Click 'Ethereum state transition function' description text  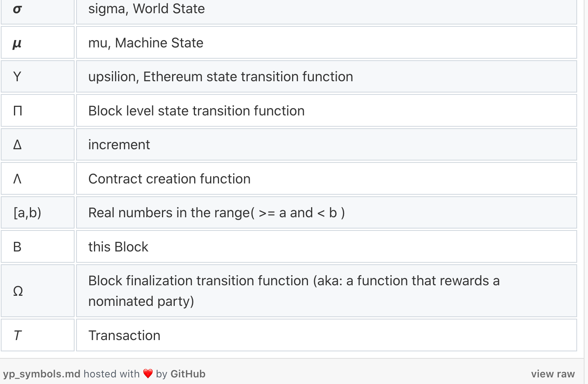click(x=248, y=77)
